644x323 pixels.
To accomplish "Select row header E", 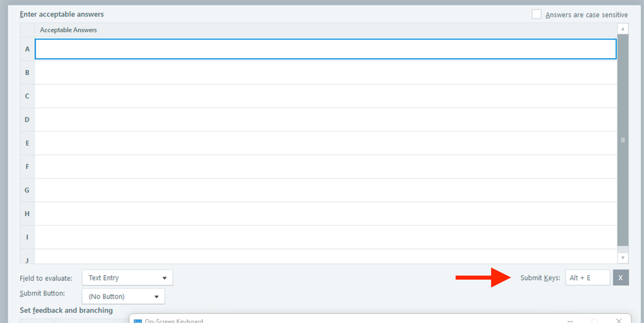I will (x=27, y=143).
